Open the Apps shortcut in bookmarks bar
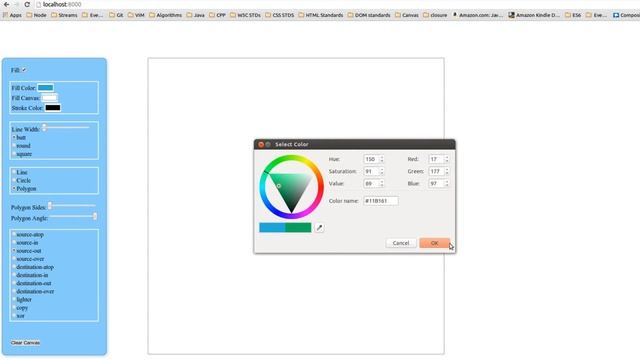 pos(12,15)
